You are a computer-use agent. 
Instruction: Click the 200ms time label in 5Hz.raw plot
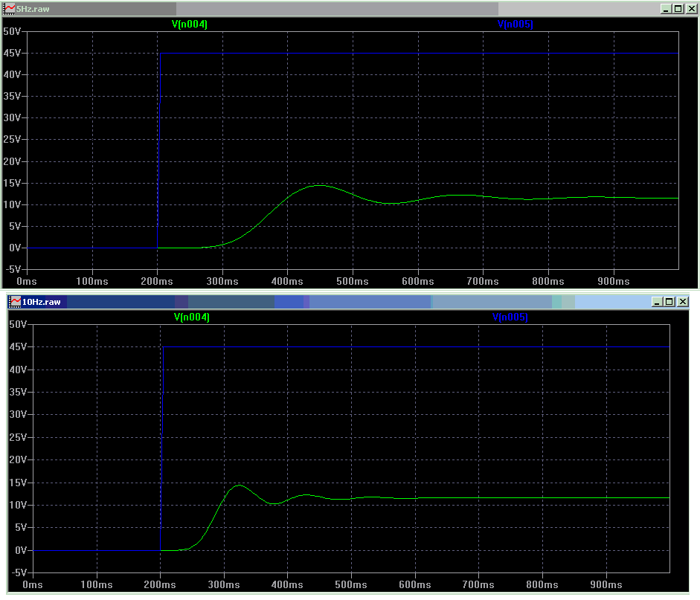click(x=157, y=282)
